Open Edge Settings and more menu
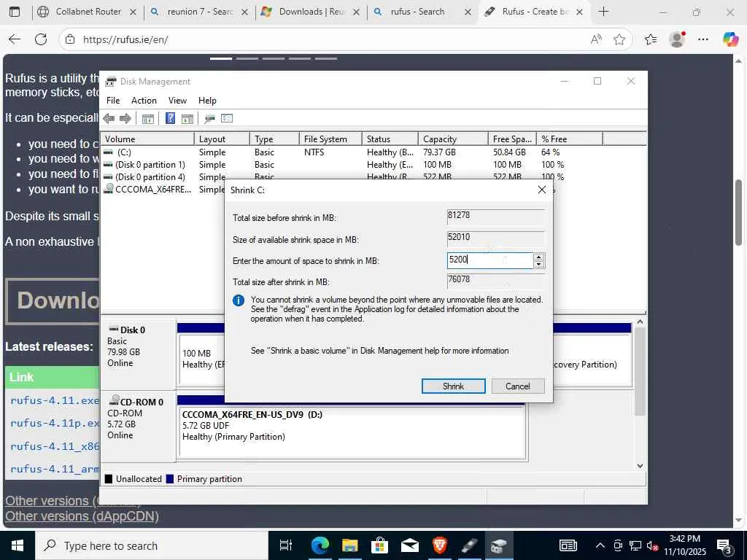Screen dimensions: 747x560 click(x=703, y=39)
